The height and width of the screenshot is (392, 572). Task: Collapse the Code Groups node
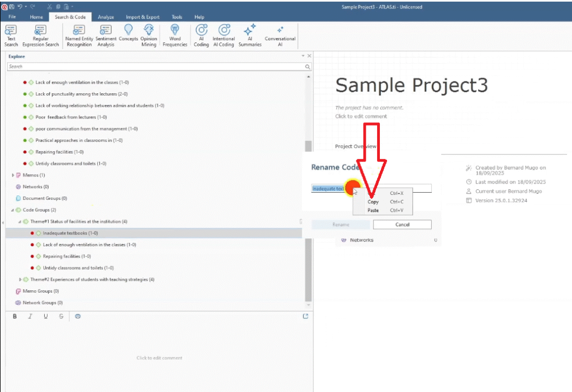click(12, 210)
